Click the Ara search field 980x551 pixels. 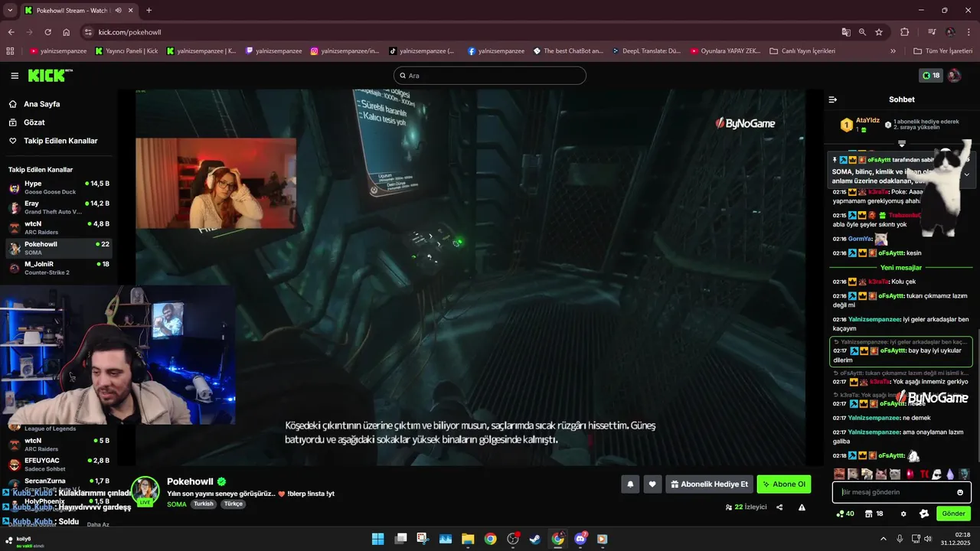(x=490, y=76)
